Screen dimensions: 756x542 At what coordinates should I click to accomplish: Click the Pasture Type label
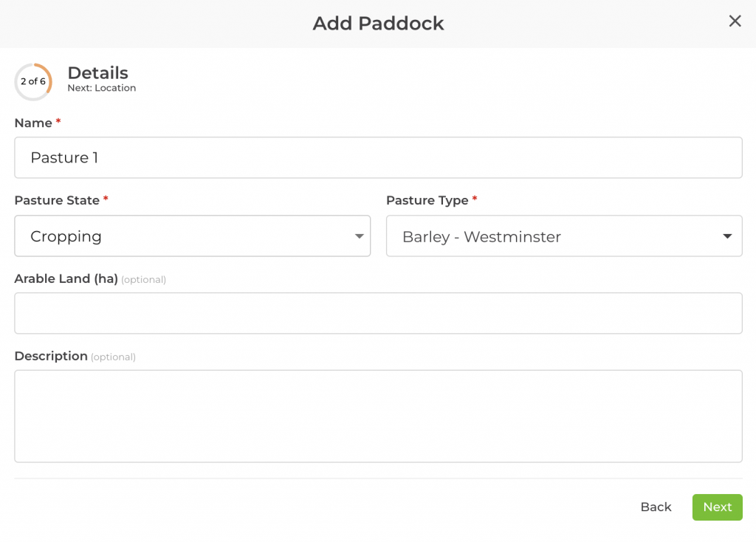tap(427, 200)
